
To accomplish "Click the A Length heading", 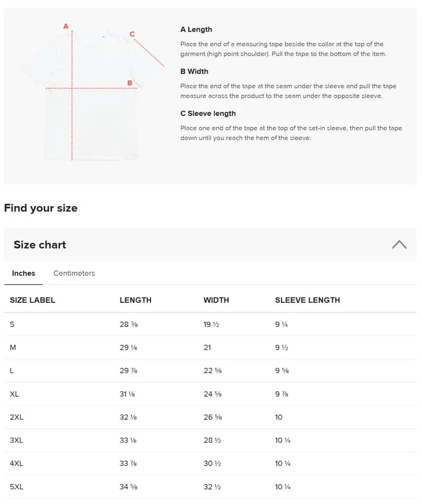I will click(x=196, y=30).
